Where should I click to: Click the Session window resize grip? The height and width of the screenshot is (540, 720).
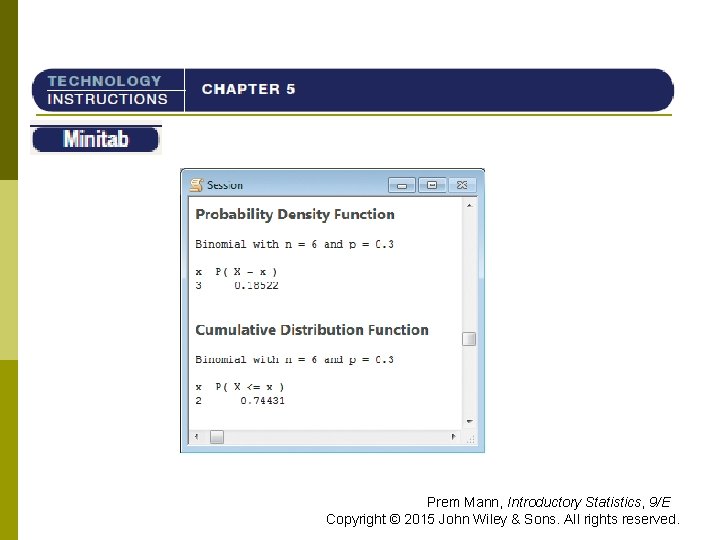pos(470,439)
